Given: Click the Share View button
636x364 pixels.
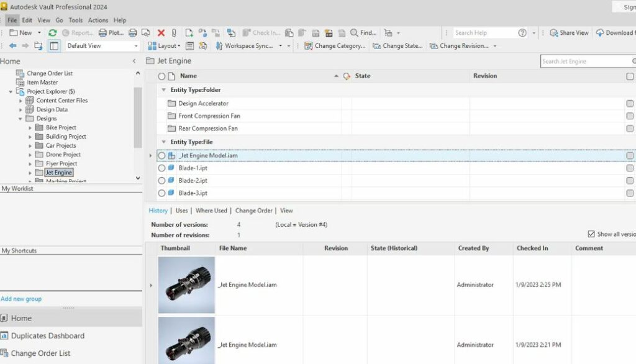Looking at the screenshot, I should [x=569, y=33].
